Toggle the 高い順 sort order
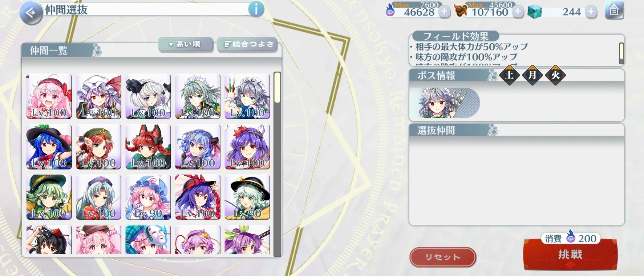Screen dimensions: 644x276 186,44
